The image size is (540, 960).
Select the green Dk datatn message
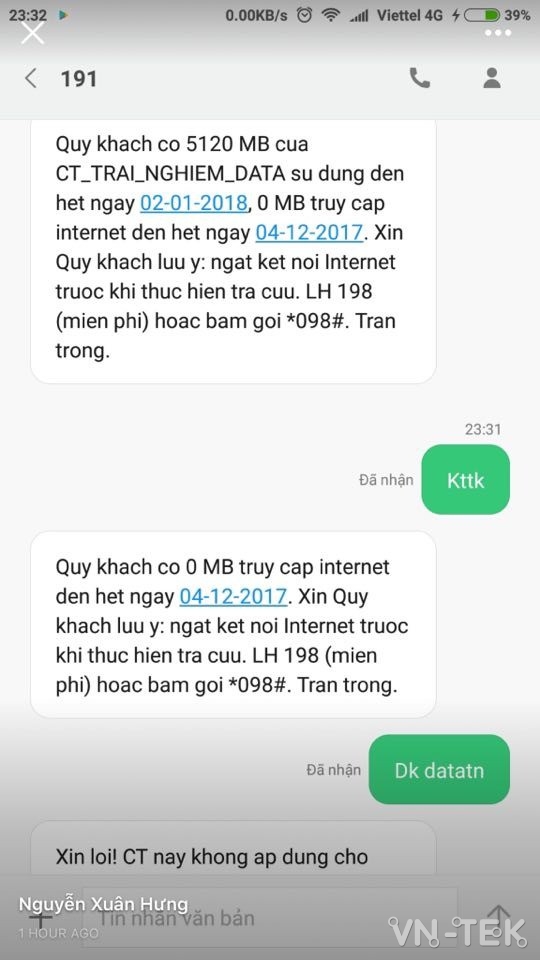tap(439, 770)
